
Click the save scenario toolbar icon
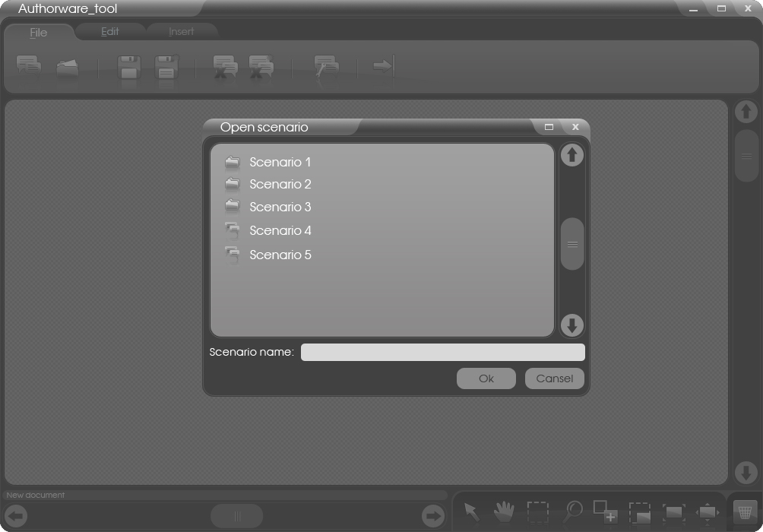[129, 67]
